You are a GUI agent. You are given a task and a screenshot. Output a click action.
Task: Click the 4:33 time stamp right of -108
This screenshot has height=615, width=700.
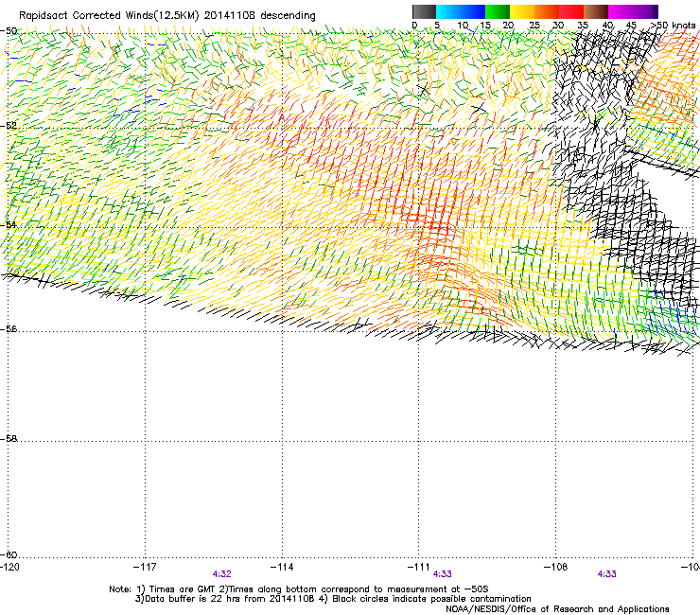606,574
